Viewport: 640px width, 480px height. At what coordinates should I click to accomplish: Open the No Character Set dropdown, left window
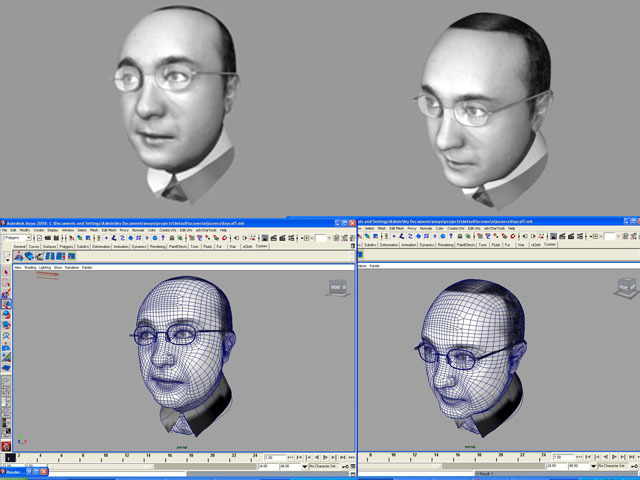[324, 466]
